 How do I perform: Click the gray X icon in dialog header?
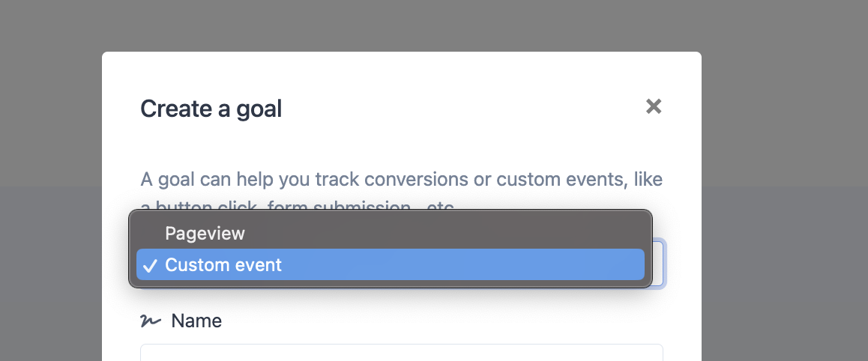click(654, 106)
